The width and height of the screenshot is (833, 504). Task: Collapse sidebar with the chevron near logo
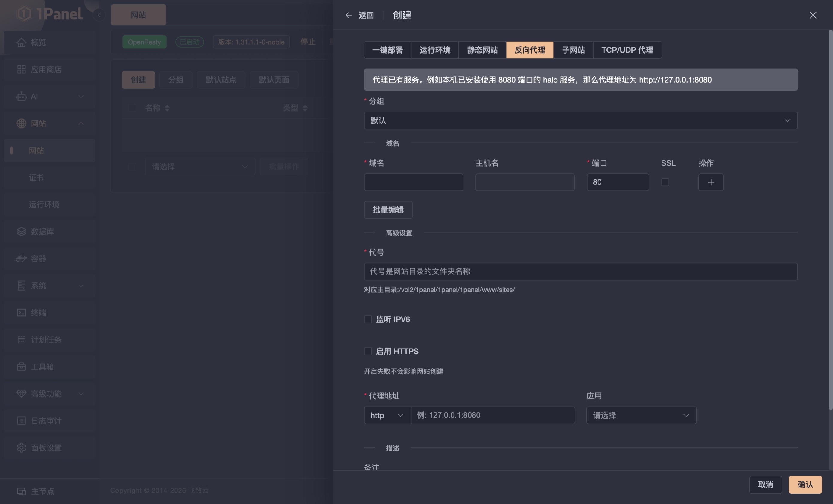[x=99, y=15]
